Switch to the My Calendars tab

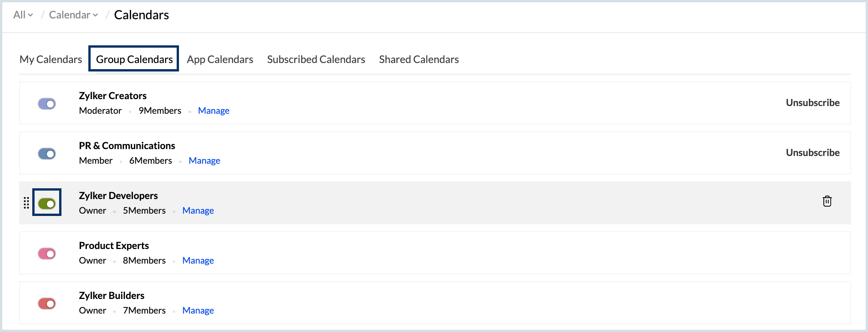(x=51, y=60)
